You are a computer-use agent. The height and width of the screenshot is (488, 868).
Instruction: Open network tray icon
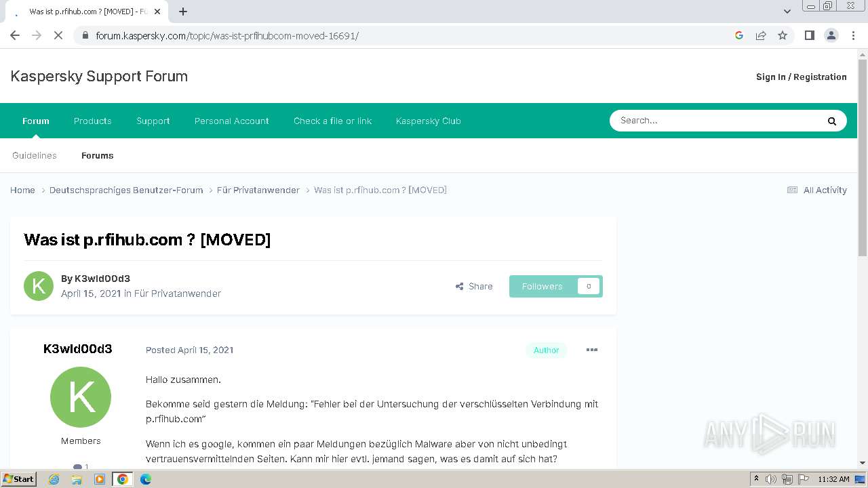click(787, 479)
